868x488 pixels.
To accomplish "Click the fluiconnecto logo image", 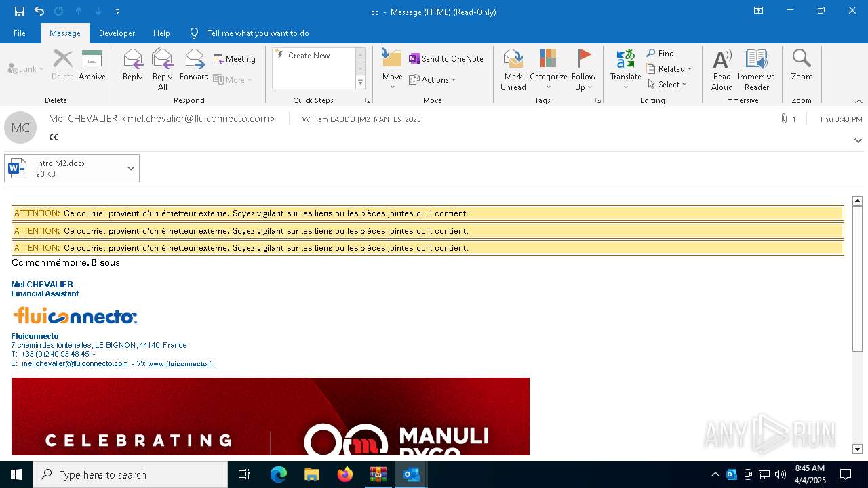I will click(x=75, y=316).
